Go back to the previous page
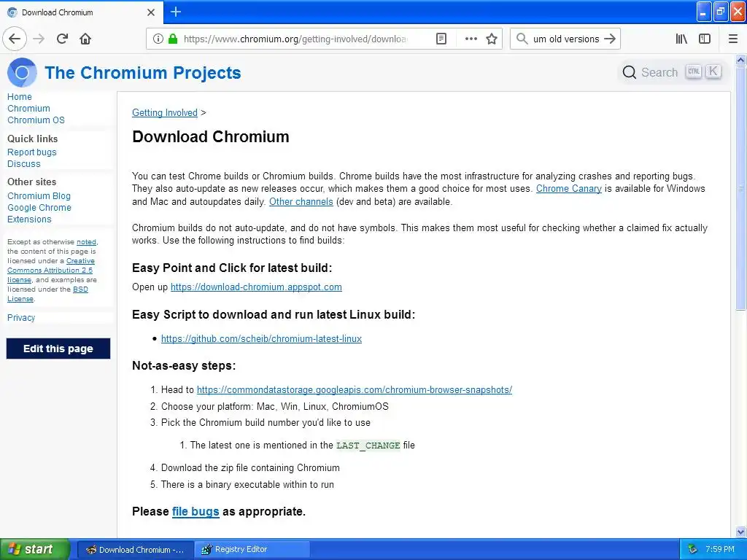Image resolution: width=747 pixels, height=560 pixels. click(x=15, y=39)
